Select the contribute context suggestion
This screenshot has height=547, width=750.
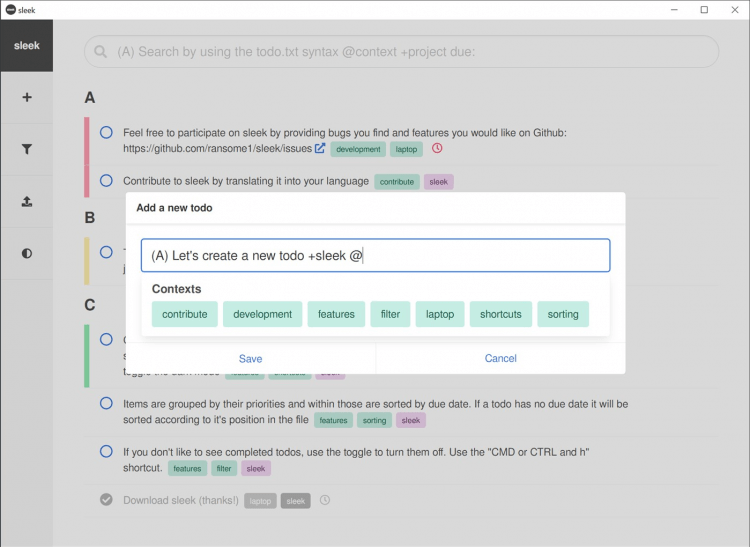click(x=185, y=314)
